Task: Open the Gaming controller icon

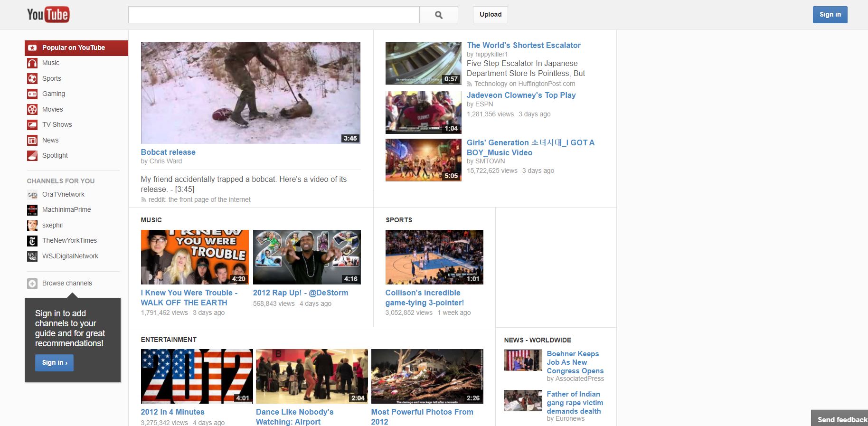Action: (x=32, y=94)
